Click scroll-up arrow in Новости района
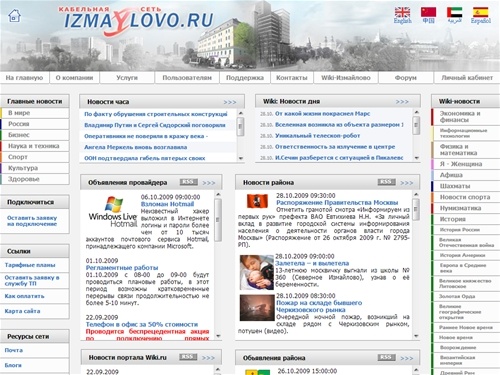This screenshot has width=500, height=375. [x=416, y=194]
